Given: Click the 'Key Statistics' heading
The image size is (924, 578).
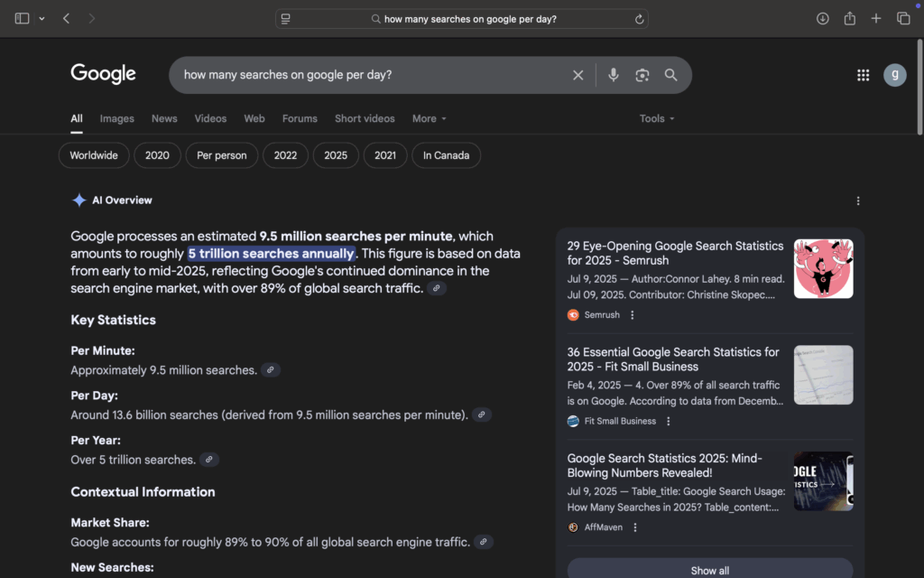Looking at the screenshot, I should tap(113, 320).
